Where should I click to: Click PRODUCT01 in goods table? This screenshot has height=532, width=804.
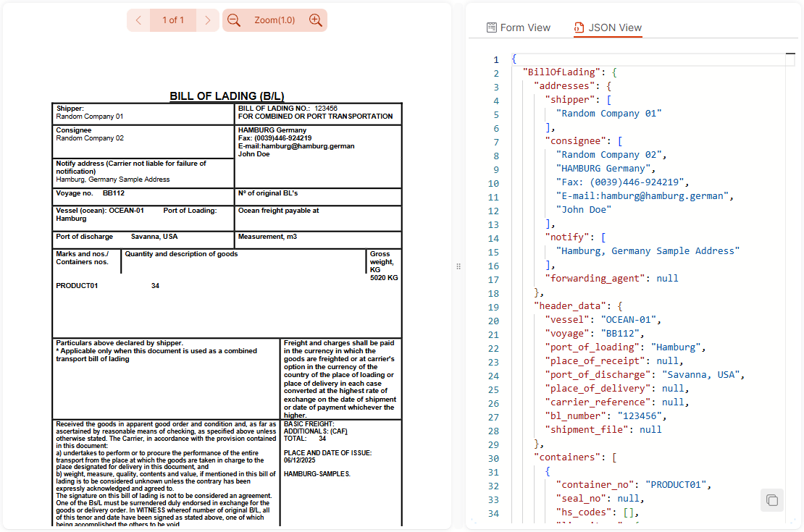[77, 286]
